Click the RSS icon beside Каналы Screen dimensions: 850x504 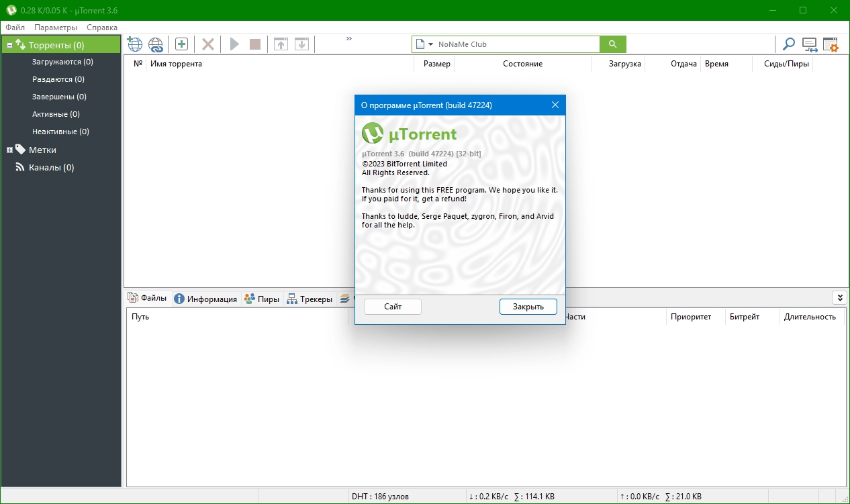[x=21, y=167]
